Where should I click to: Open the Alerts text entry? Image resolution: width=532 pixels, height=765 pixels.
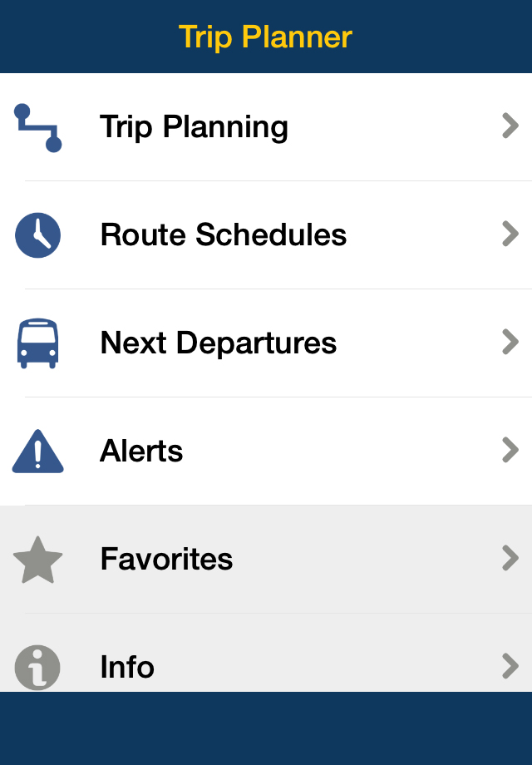click(x=141, y=451)
